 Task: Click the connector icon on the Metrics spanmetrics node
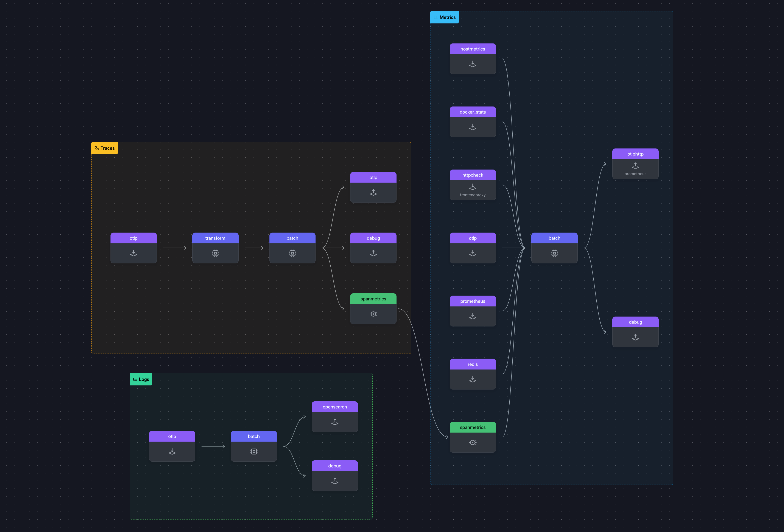pos(473,442)
